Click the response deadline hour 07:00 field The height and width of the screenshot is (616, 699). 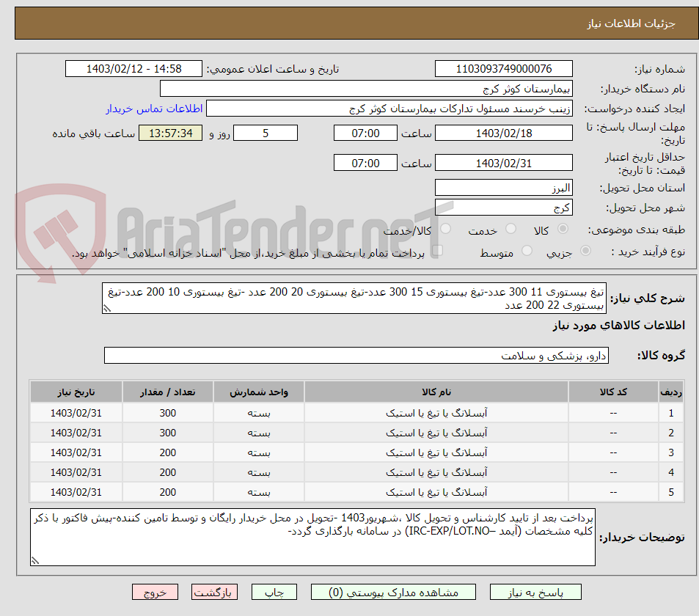pyautogui.click(x=365, y=133)
